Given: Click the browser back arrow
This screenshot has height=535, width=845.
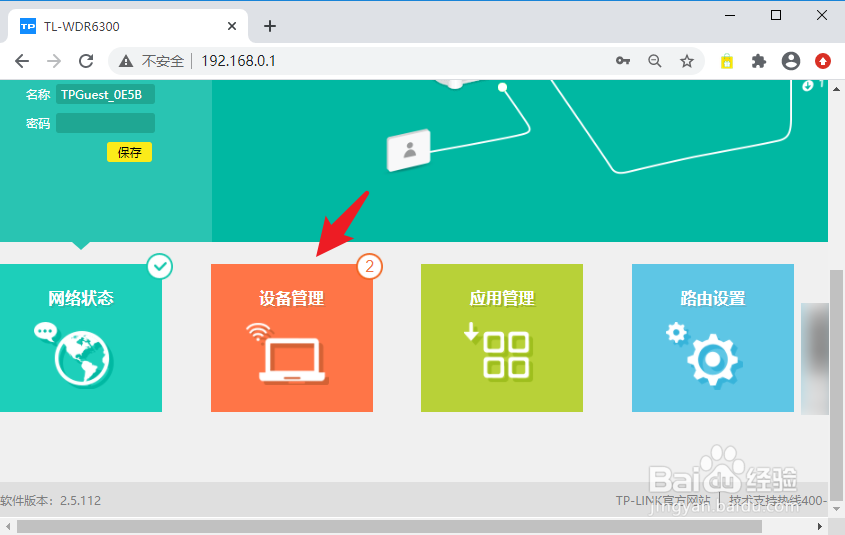Looking at the screenshot, I should point(22,61).
